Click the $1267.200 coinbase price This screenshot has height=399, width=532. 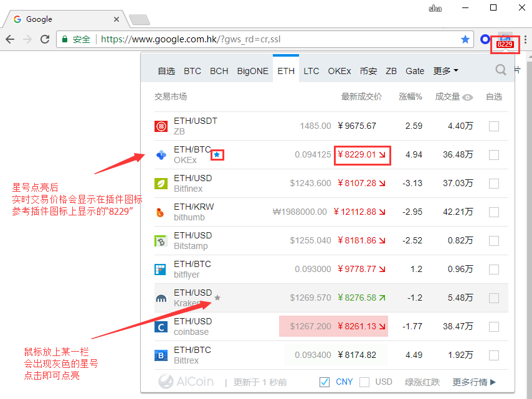pos(310,326)
